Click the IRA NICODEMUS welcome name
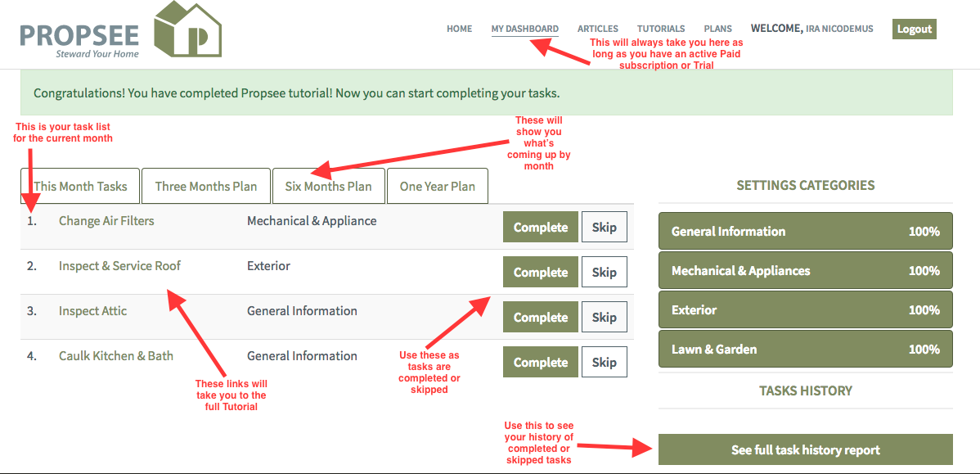Image resolution: width=980 pixels, height=474 pixels. tap(839, 29)
